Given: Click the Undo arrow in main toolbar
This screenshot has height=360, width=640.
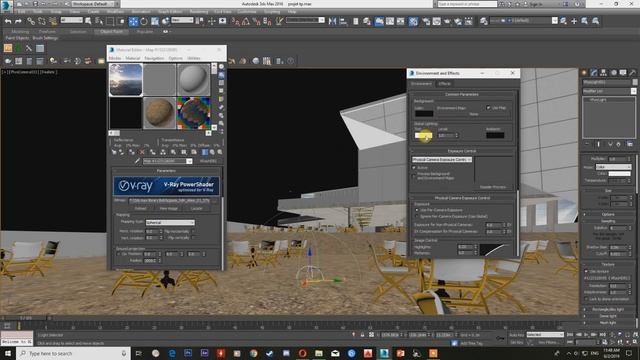Looking at the screenshot, I should point(8,21).
